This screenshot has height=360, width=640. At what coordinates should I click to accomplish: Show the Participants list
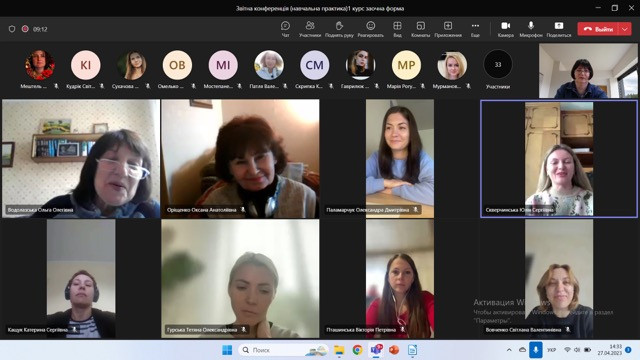tap(310, 29)
